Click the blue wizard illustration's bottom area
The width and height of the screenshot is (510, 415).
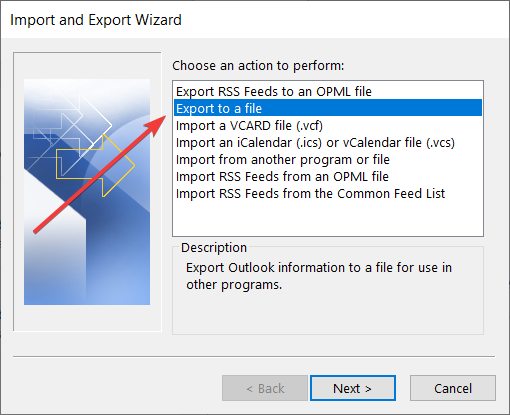tap(87, 280)
